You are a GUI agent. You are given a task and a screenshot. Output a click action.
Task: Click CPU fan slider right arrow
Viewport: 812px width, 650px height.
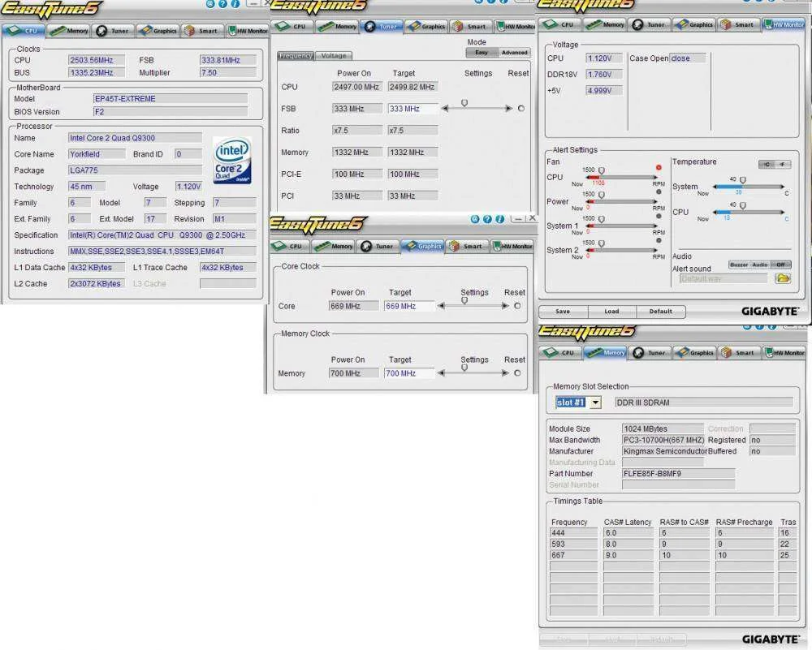click(x=655, y=177)
